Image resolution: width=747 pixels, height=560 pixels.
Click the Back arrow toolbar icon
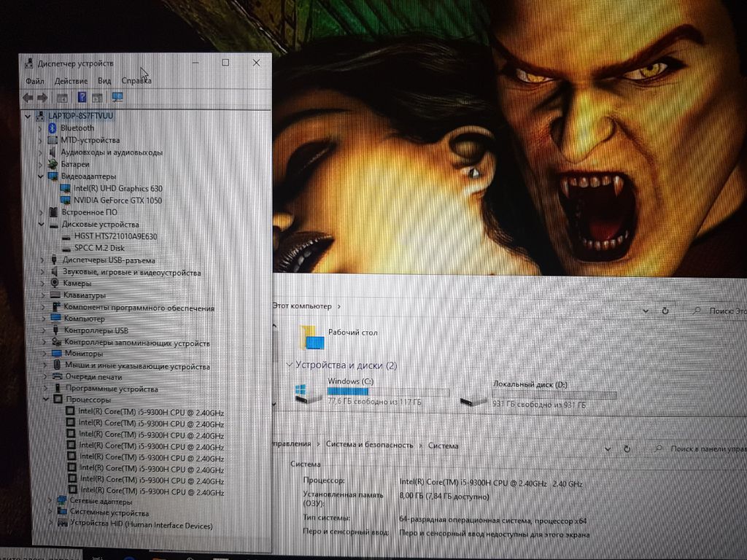pyautogui.click(x=28, y=98)
